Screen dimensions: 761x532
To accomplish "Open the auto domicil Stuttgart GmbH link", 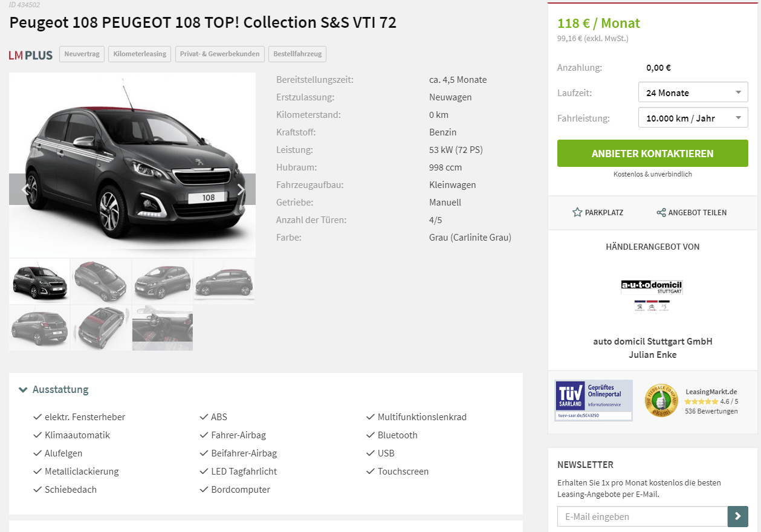I will [x=653, y=341].
